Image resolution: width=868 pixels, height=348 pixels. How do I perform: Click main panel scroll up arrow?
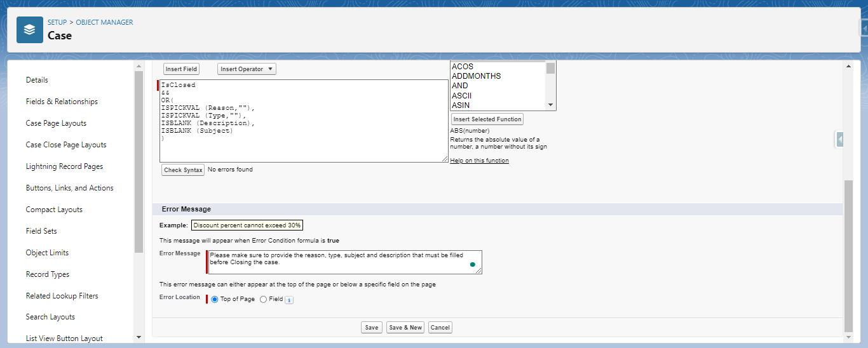(x=848, y=66)
